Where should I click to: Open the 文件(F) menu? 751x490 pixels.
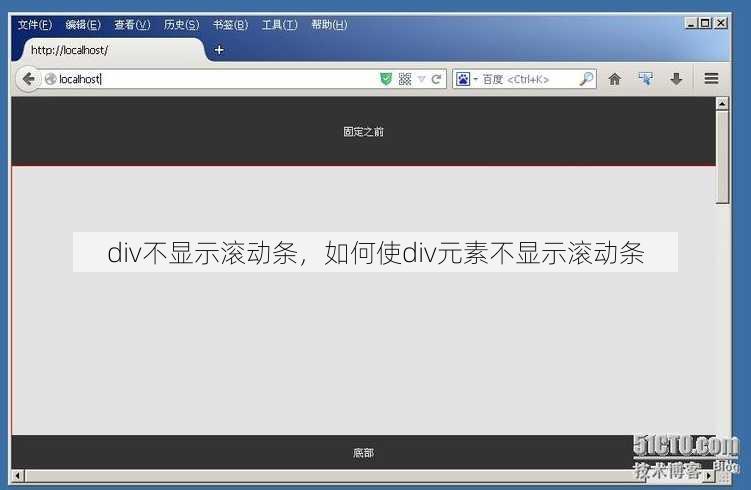[x=34, y=24]
